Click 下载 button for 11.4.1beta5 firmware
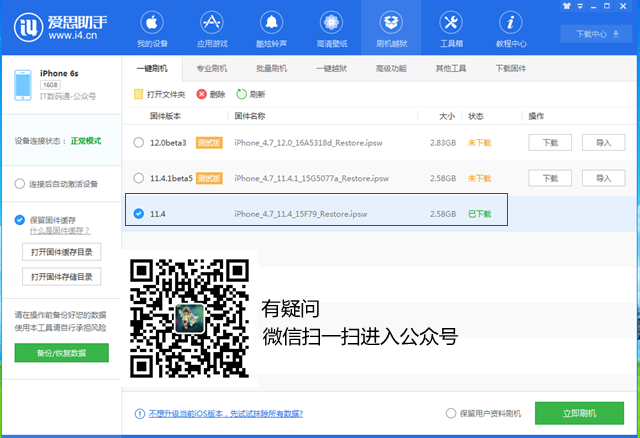Image resolution: width=640 pixels, height=438 pixels. point(550,178)
